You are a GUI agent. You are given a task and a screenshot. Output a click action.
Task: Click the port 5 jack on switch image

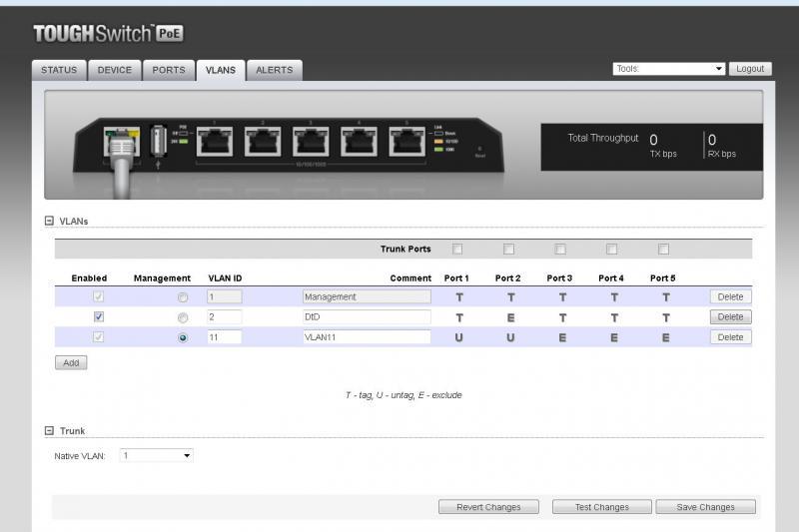(x=406, y=143)
